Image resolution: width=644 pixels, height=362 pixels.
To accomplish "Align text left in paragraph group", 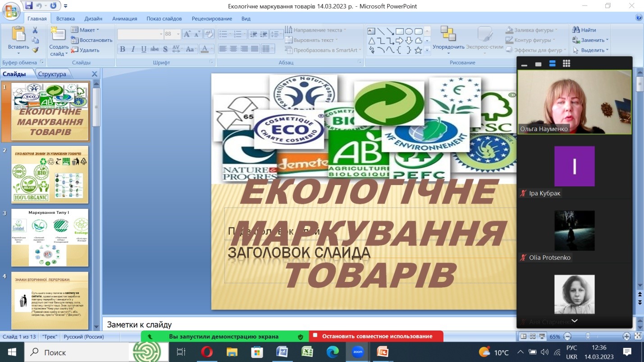I will point(223,49).
